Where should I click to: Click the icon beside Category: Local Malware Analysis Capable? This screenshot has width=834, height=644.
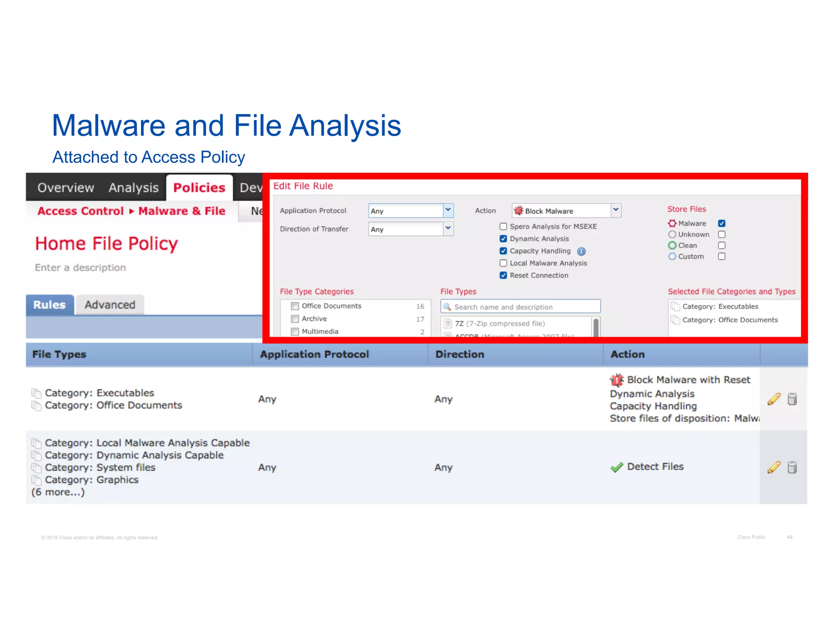(x=36, y=443)
